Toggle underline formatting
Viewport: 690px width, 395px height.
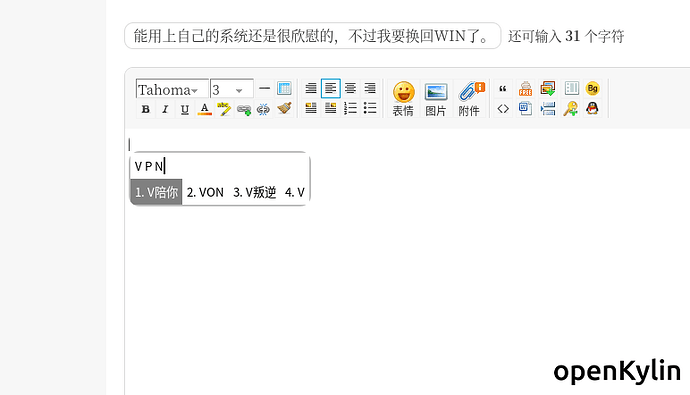[x=185, y=109]
